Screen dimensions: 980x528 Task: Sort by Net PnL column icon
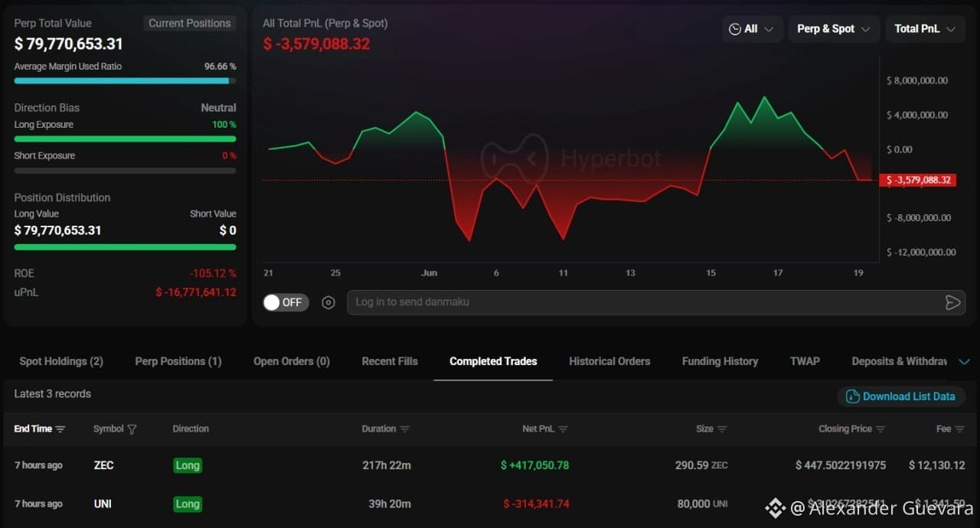[x=563, y=429]
